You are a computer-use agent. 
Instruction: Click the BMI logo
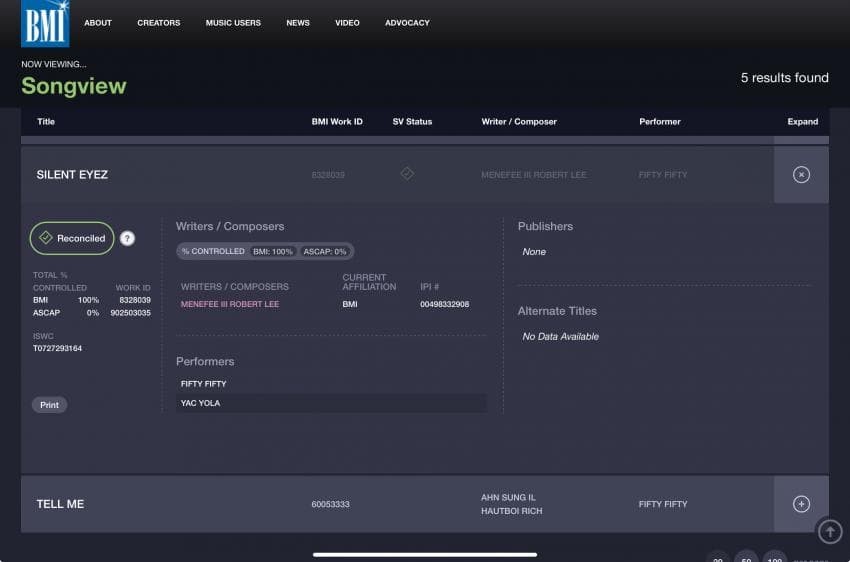point(45,23)
